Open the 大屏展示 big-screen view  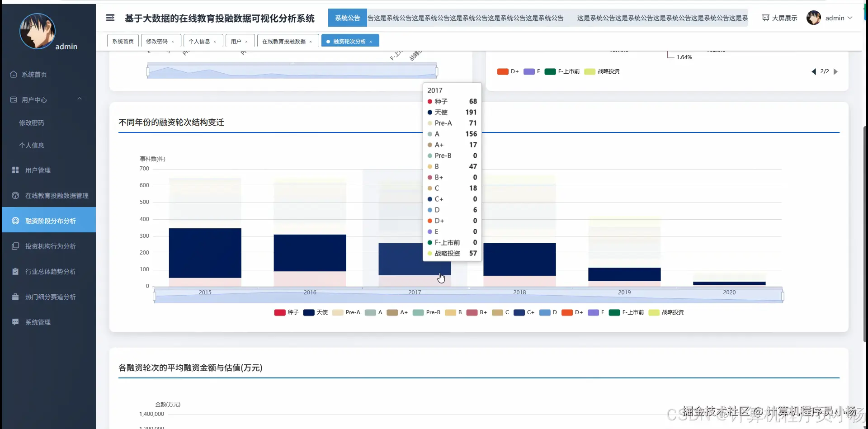(x=780, y=18)
